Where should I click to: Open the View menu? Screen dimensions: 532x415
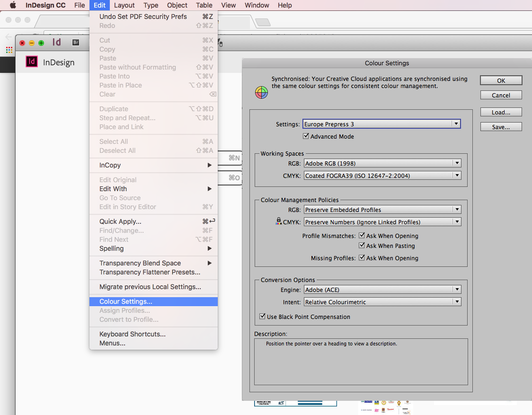coord(228,5)
